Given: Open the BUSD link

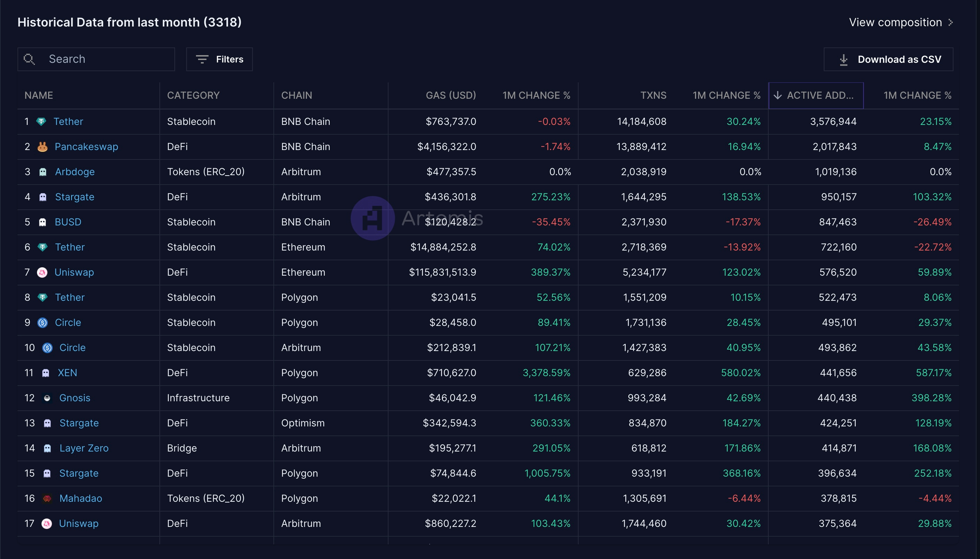Looking at the screenshot, I should pos(68,222).
